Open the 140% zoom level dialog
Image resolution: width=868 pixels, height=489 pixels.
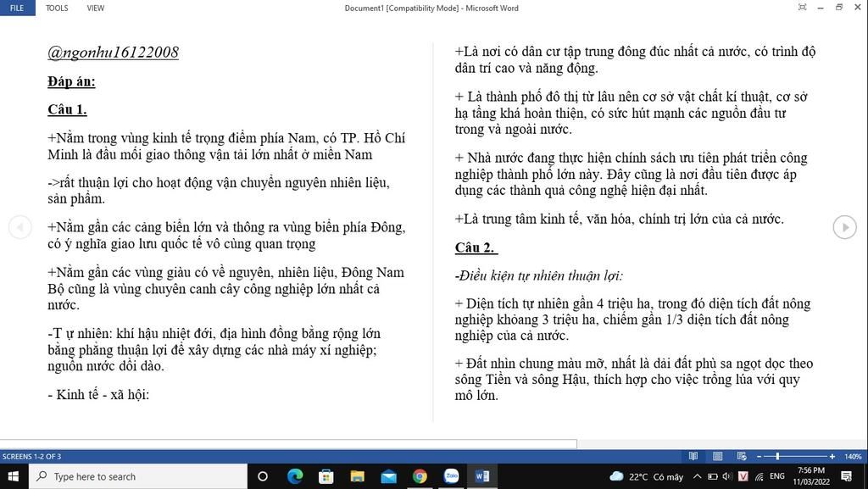point(853,456)
